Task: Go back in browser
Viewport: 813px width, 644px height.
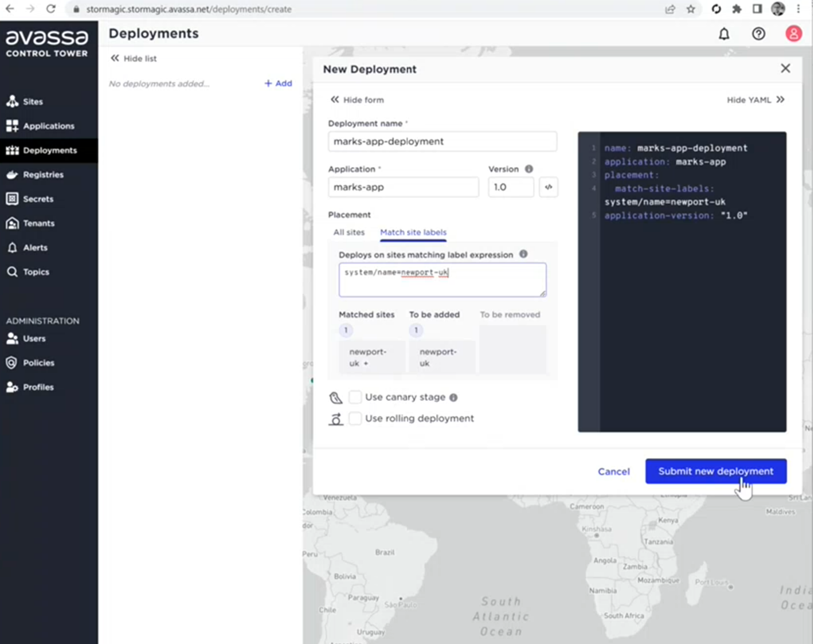Action: pyautogui.click(x=10, y=9)
